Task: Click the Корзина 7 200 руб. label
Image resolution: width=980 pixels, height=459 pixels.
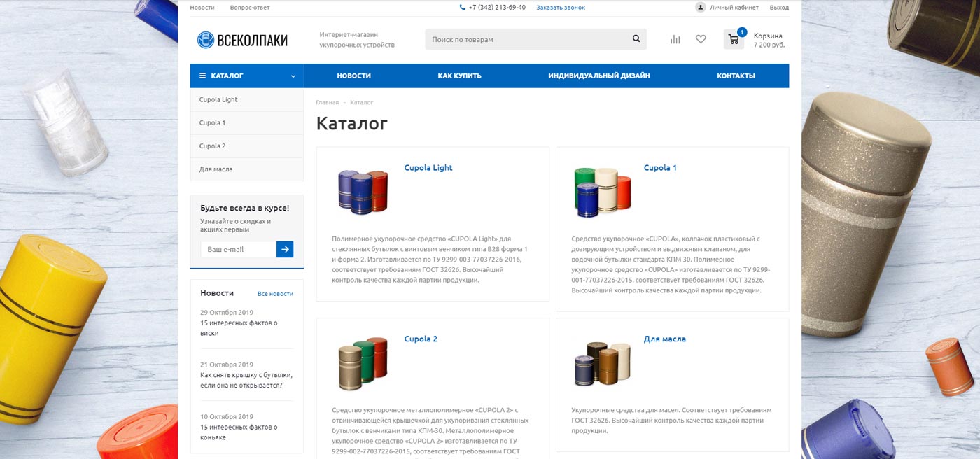Action: click(x=769, y=40)
